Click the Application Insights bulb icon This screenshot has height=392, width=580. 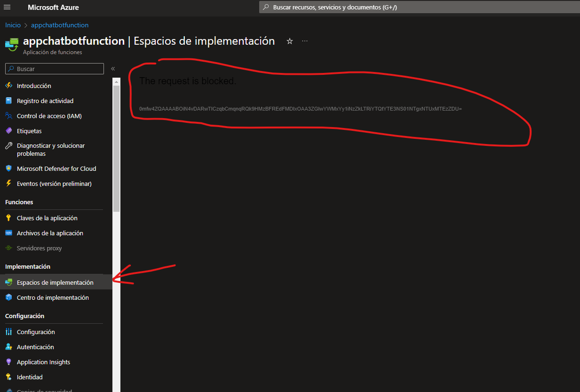click(x=8, y=362)
